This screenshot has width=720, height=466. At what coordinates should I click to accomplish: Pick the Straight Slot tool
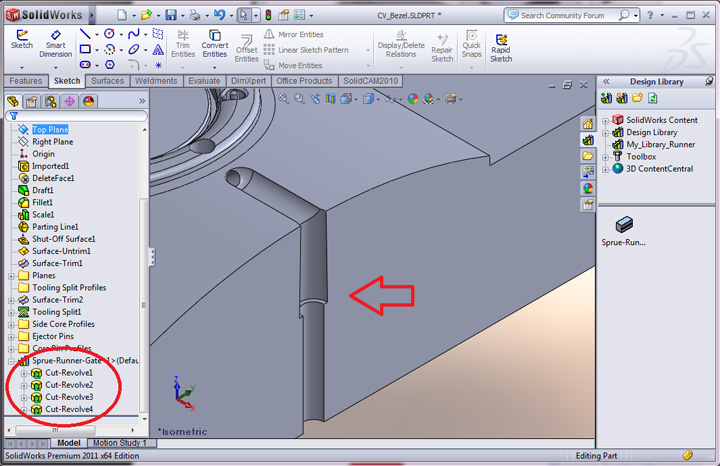coord(85,65)
